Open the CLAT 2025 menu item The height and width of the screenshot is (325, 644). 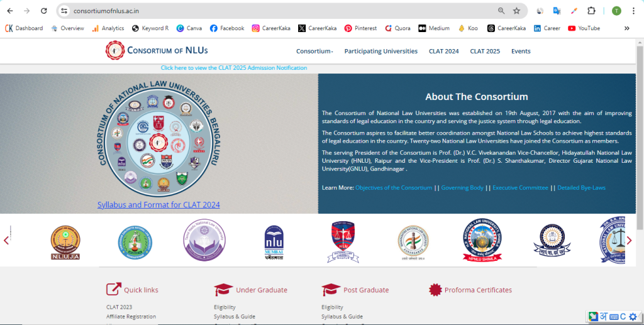point(485,51)
